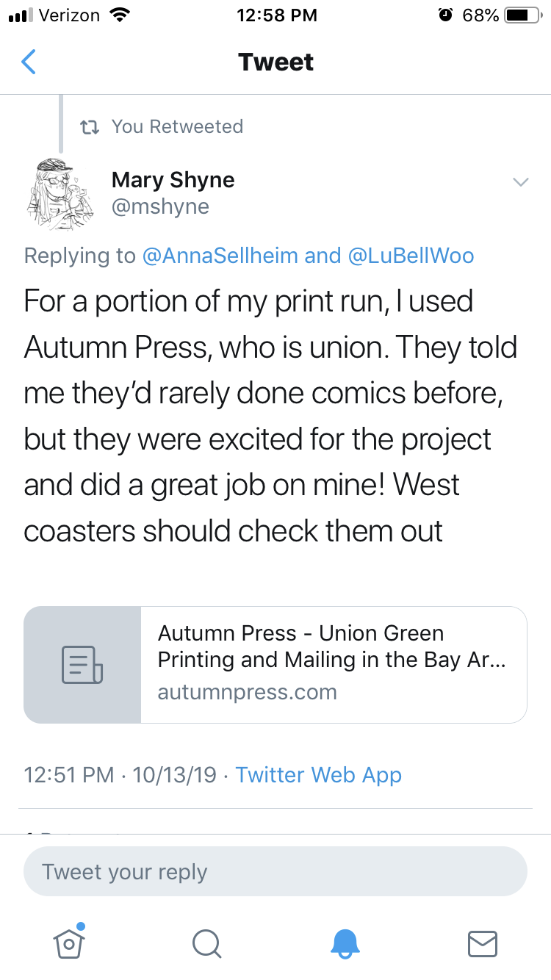
Task: Tap the You Retweeted label
Action: click(177, 126)
